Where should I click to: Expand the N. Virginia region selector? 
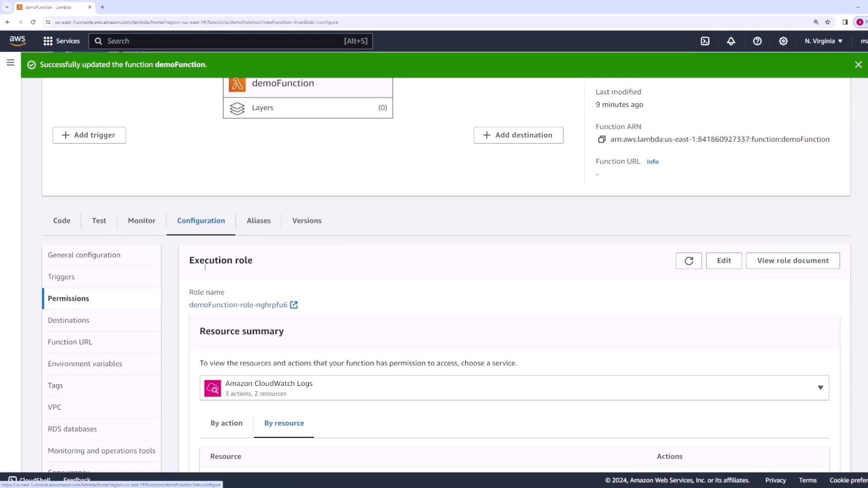pos(823,41)
